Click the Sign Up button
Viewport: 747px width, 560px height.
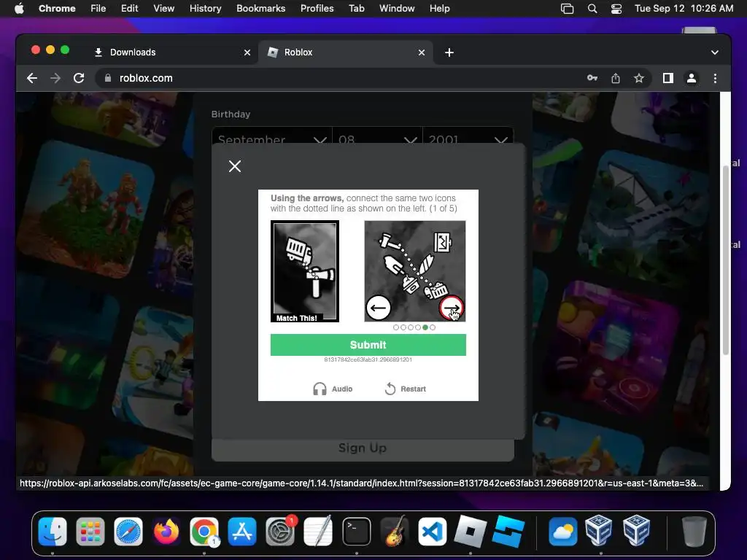[x=363, y=449]
